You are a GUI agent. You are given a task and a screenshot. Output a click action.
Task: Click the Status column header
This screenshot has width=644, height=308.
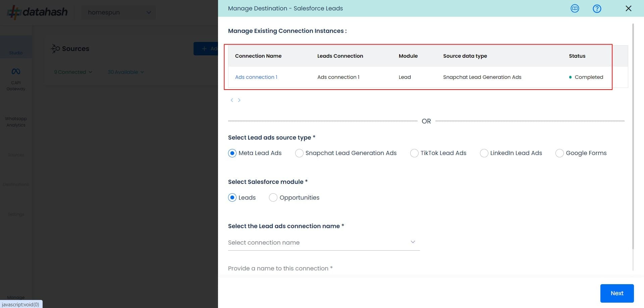pos(577,56)
